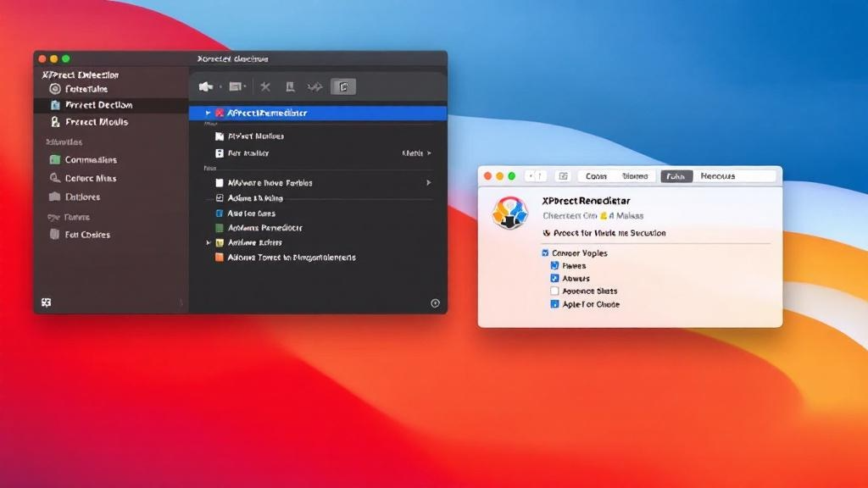The height and width of the screenshot is (488, 868).
Task: Click the gear icon at bottom left
Action: tap(47, 301)
